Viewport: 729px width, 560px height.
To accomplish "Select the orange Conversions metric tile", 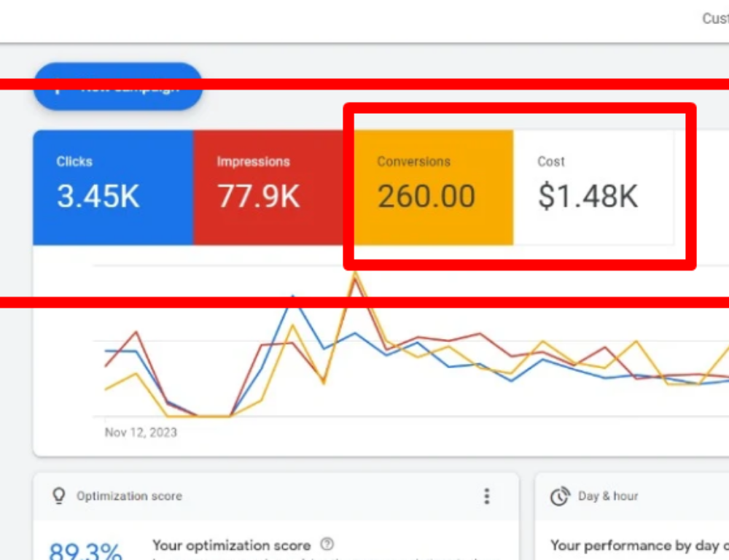I will pos(433,187).
